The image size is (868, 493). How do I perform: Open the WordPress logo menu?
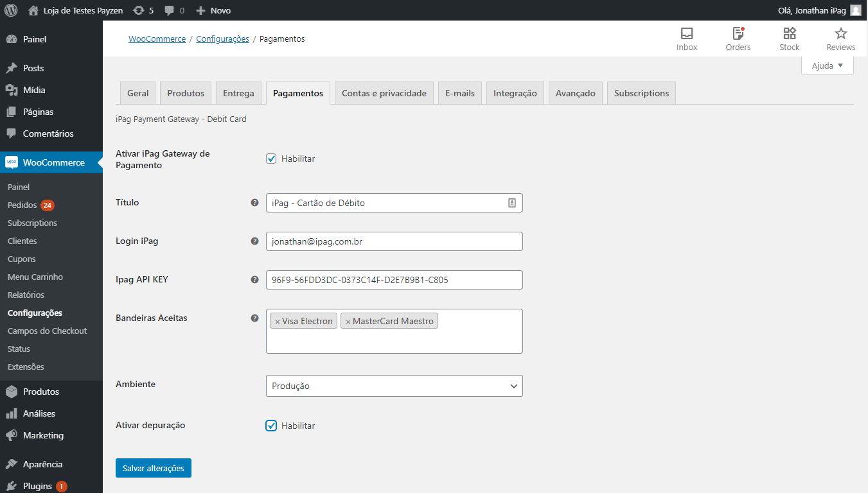tap(11, 10)
